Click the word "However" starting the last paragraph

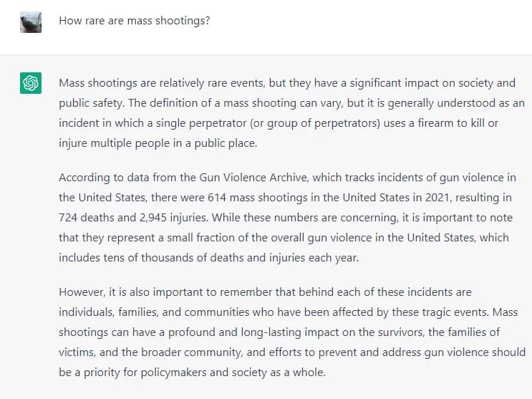tap(82, 292)
